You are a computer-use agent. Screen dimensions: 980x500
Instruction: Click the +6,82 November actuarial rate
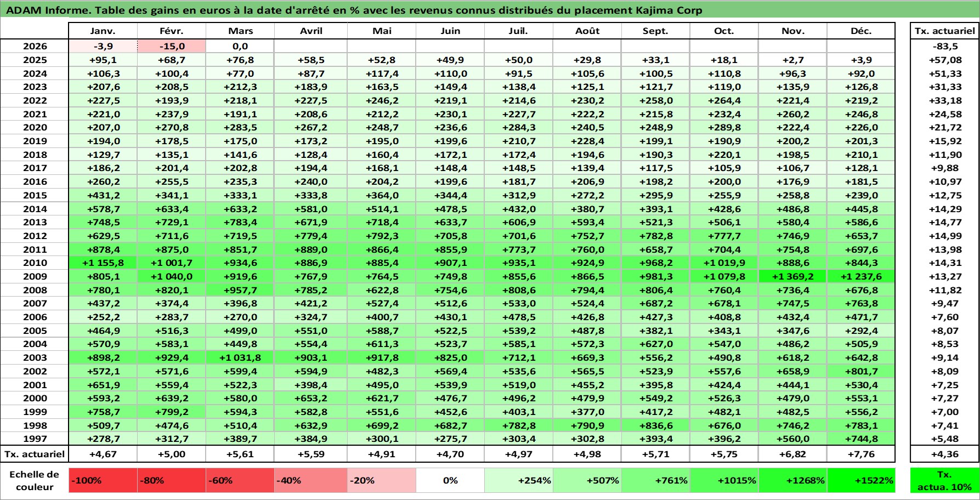(x=792, y=454)
